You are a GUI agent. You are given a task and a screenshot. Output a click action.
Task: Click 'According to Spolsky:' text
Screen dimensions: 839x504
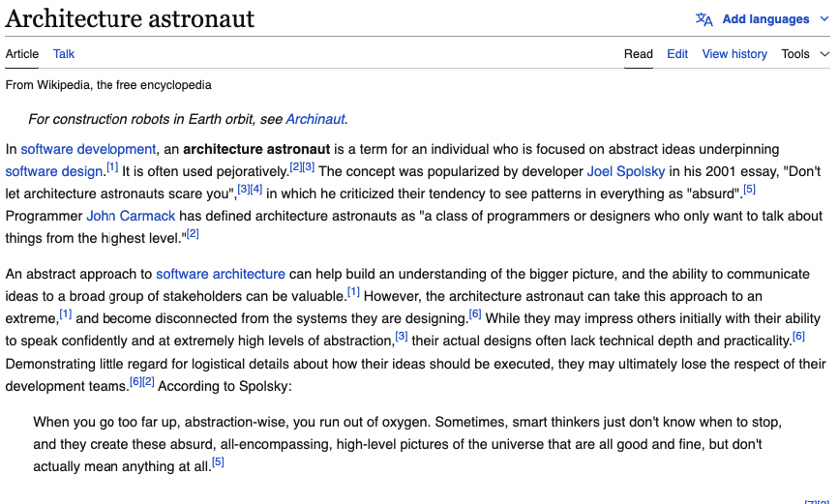point(225,386)
